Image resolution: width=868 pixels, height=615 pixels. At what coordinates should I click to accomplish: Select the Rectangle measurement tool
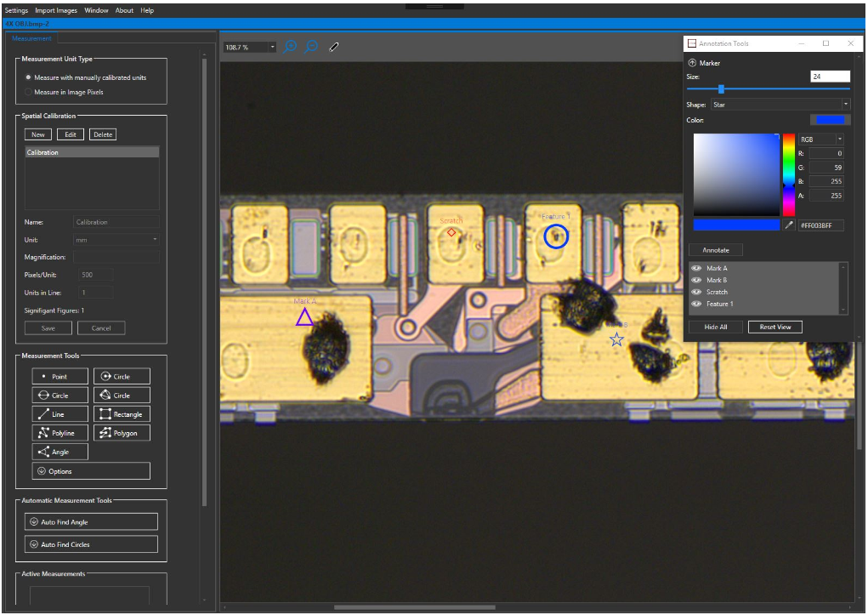[x=122, y=413]
